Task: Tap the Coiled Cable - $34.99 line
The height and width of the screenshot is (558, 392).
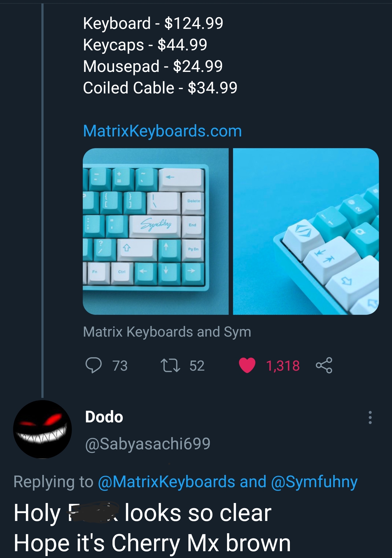Action: 160,88
